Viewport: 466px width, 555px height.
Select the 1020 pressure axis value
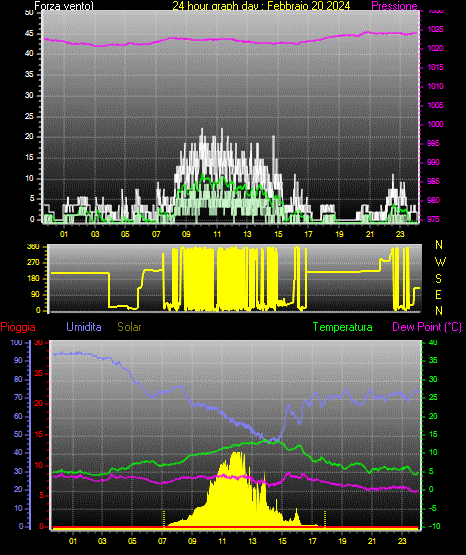coord(436,48)
